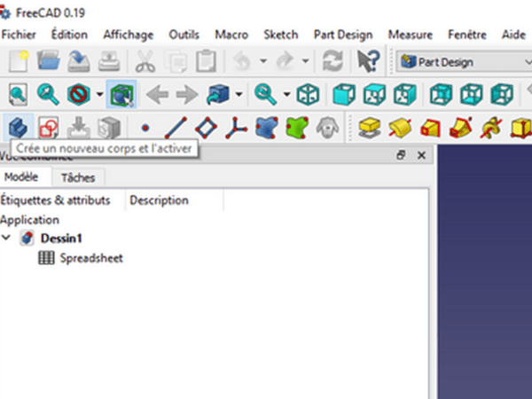Switch to the Tâches tab
This screenshot has height=399, width=532.
(x=78, y=177)
